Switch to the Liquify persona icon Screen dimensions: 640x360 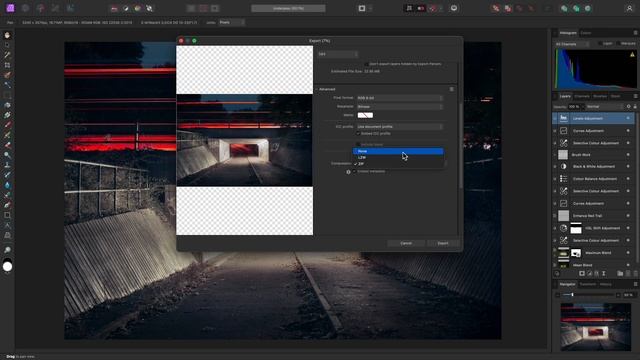point(25,8)
